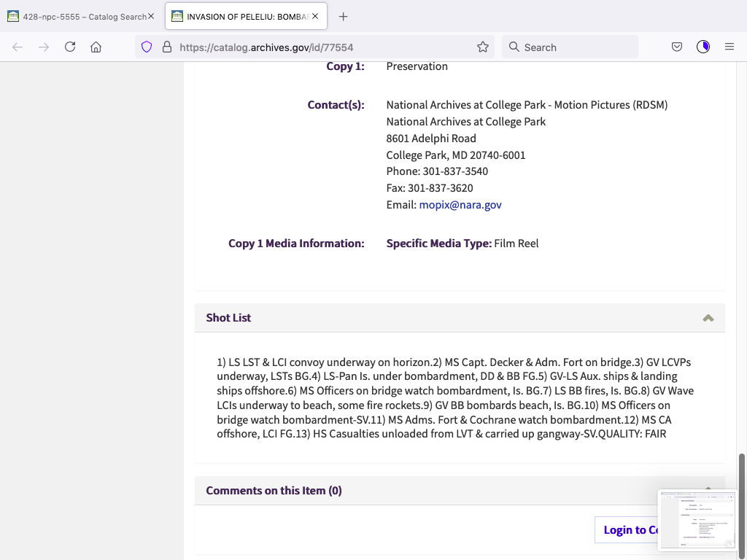Collapse the Shot List section
Viewport: 747px width, 560px height.
click(708, 318)
